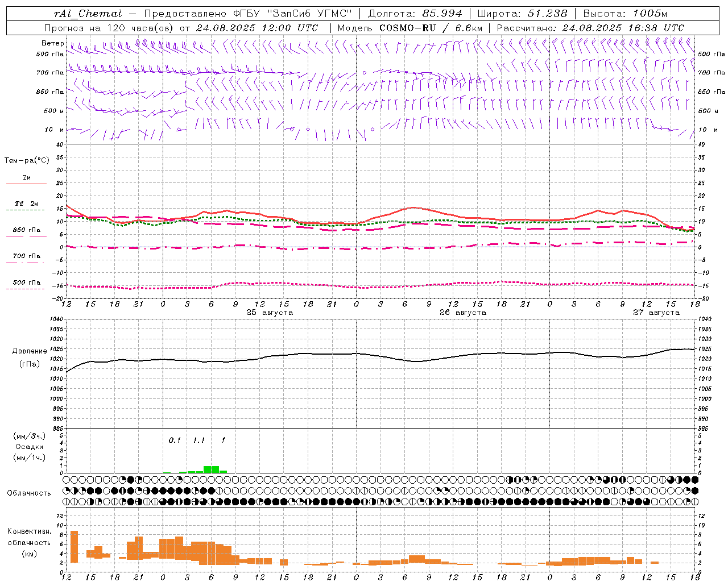Click the forecast start time 24.08.2025 12:00 UTC
This screenshot has height=582, width=728.
pos(257,28)
